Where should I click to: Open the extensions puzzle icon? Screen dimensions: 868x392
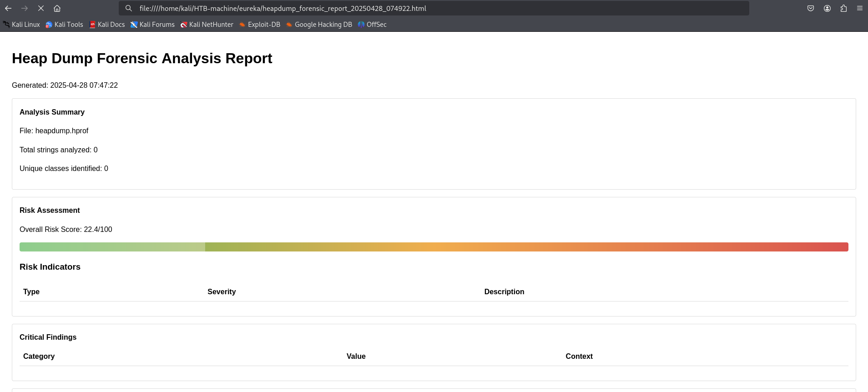[x=843, y=8]
